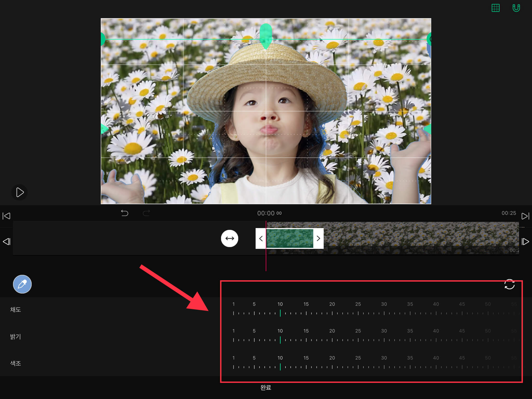The image size is (532, 399).
Task: Set 채도 slider to 20
Action: click(332, 313)
